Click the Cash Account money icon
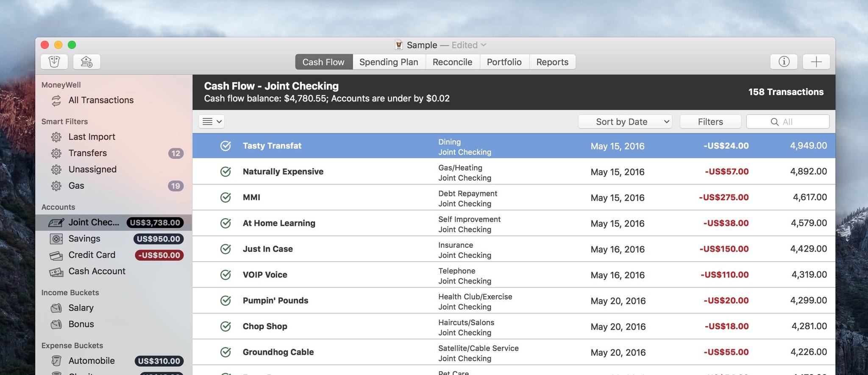Screen dimensions: 868x375 (x=56, y=272)
